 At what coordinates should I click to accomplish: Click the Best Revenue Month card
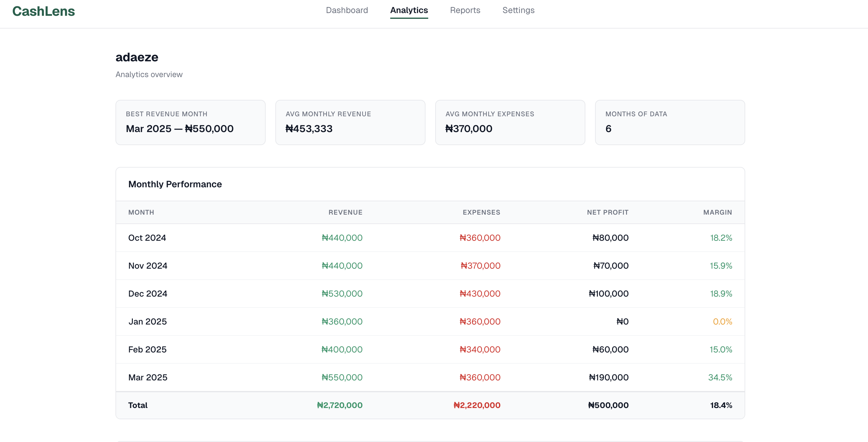click(190, 122)
